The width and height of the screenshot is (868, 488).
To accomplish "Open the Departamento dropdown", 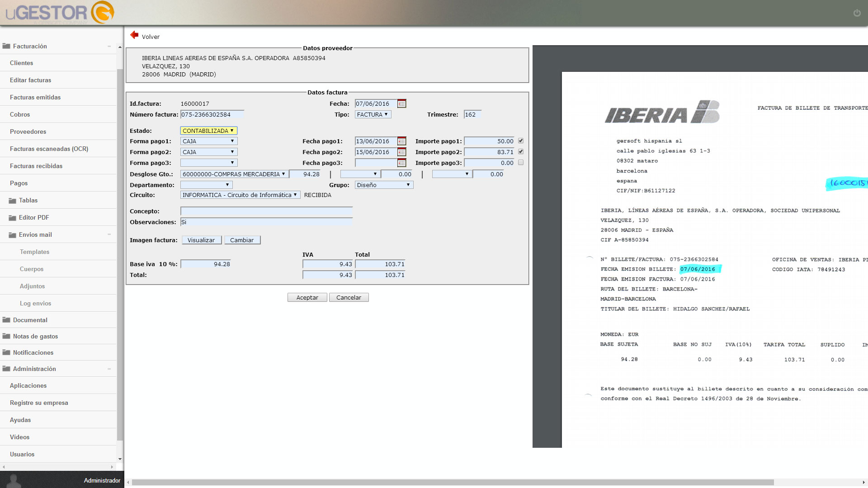I will [206, 185].
